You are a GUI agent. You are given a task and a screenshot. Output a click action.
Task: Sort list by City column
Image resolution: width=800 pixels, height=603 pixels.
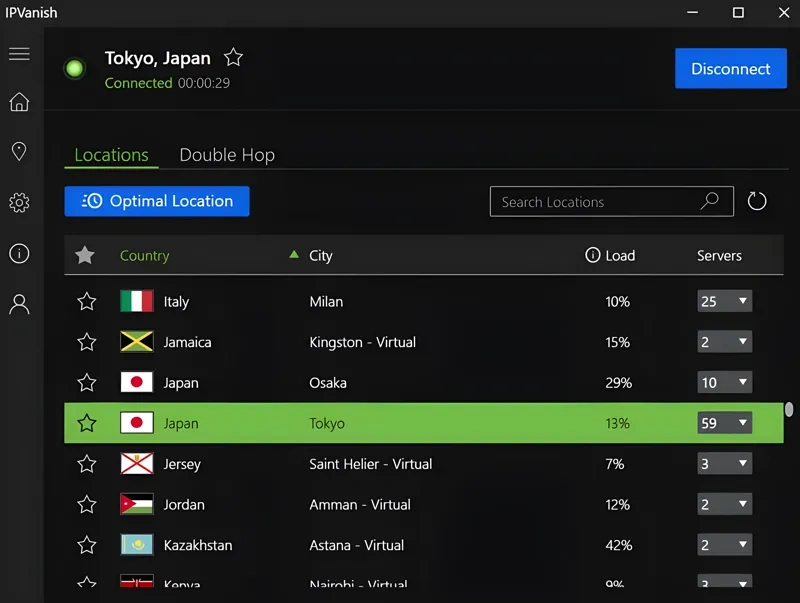pos(320,256)
